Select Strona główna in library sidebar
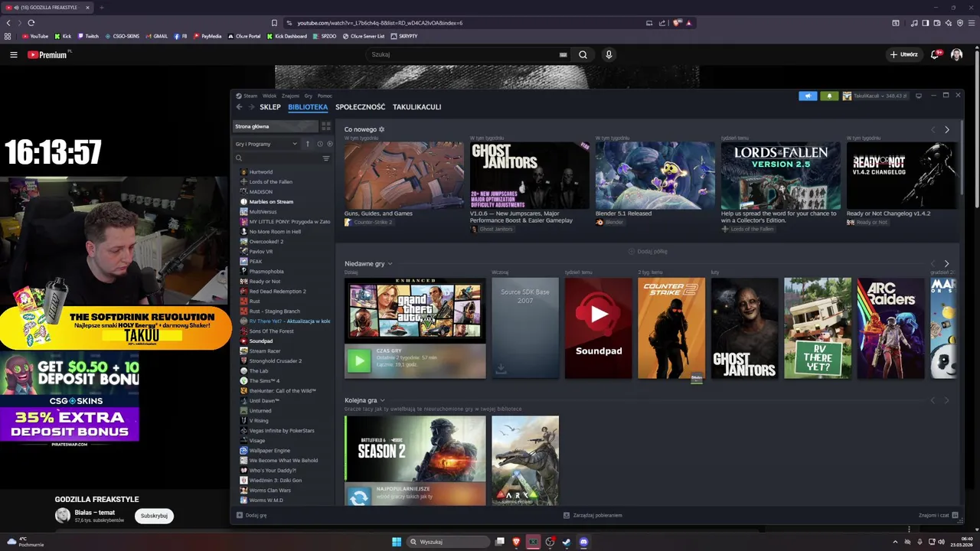 (275, 126)
